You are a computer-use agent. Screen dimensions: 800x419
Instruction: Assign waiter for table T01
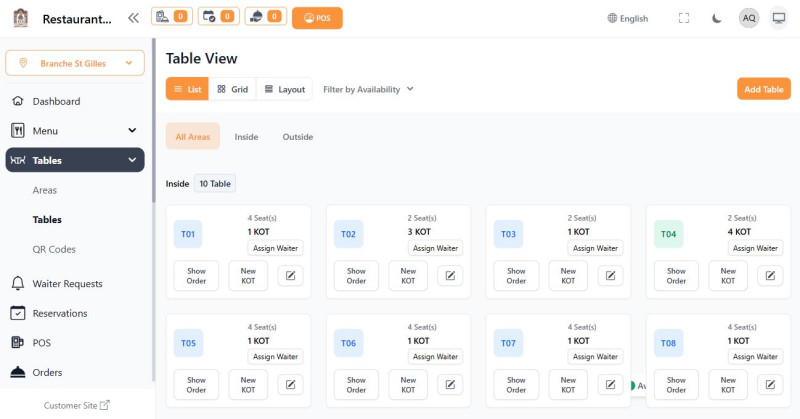tap(276, 248)
